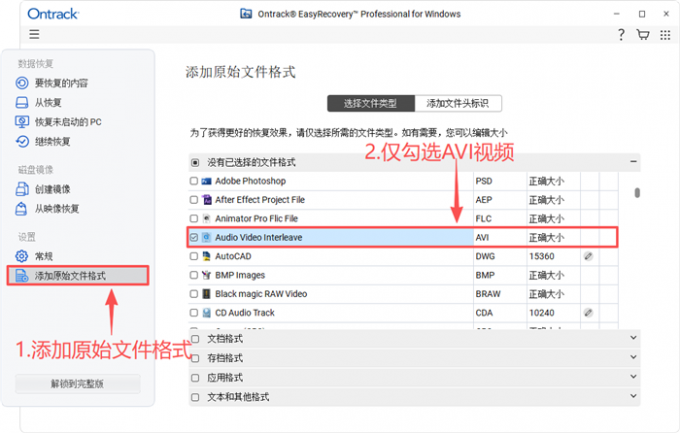Select 添加原始文件格式 in the sidebar
The width and height of the screenshot is (680, 433).
pos(78,276)
